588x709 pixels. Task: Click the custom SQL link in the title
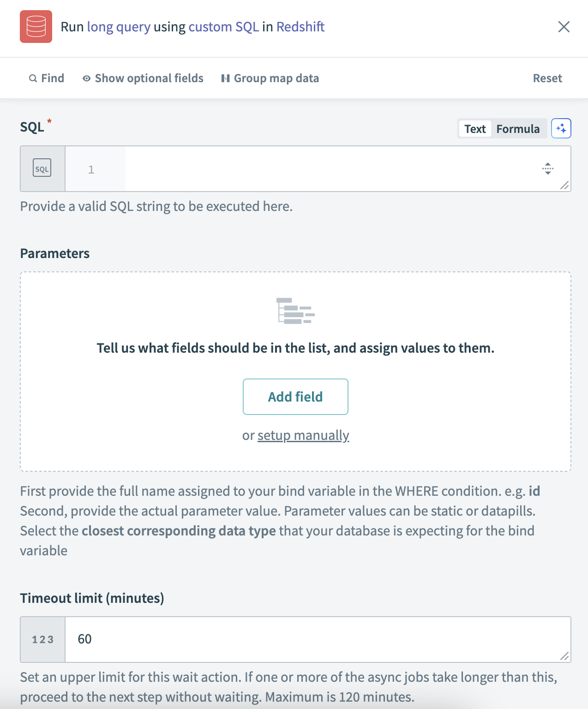[x=224, y=27]
